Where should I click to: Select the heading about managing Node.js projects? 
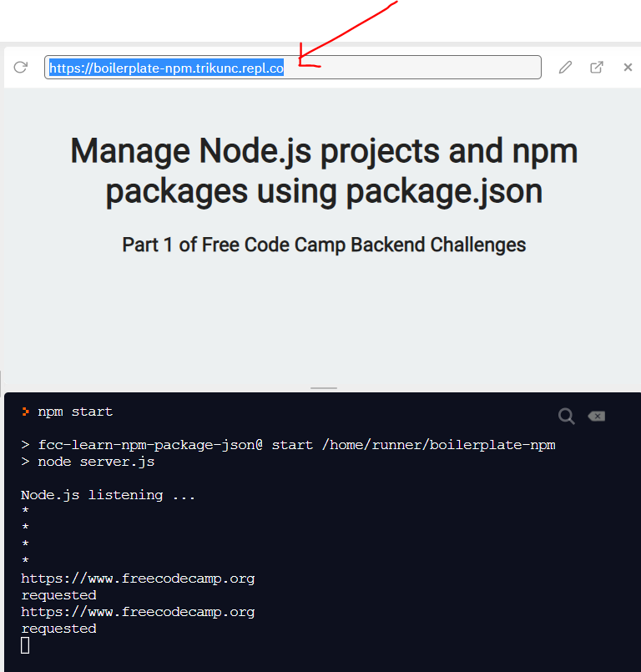(324, 170)
